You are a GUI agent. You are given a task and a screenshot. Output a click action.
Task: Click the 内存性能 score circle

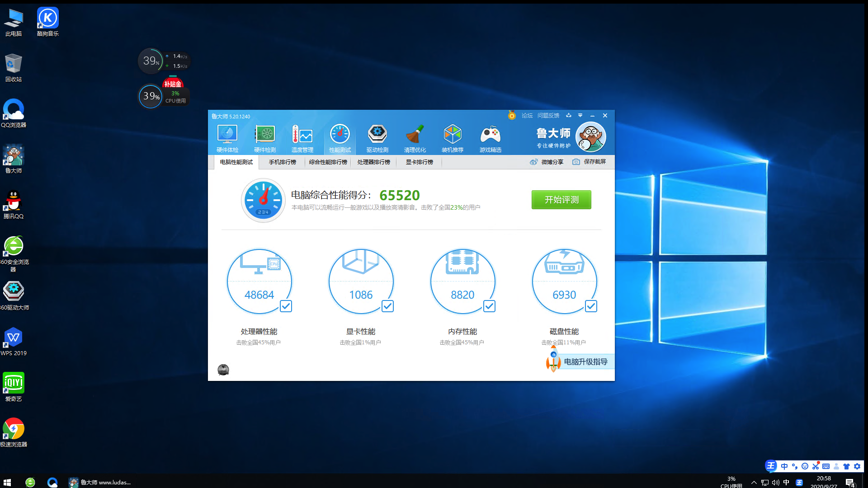(x=462, y=282)
